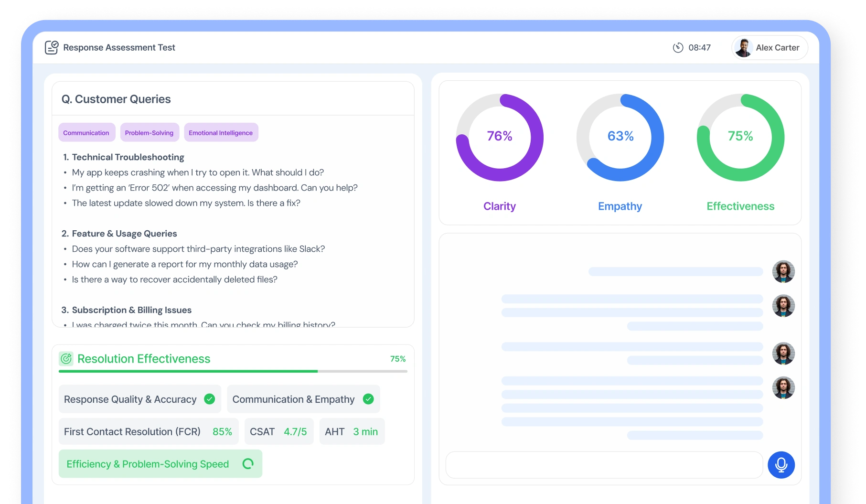
Task: Click Efficiency & Problem-Solving Speed chip
Action: coord(160,464)
